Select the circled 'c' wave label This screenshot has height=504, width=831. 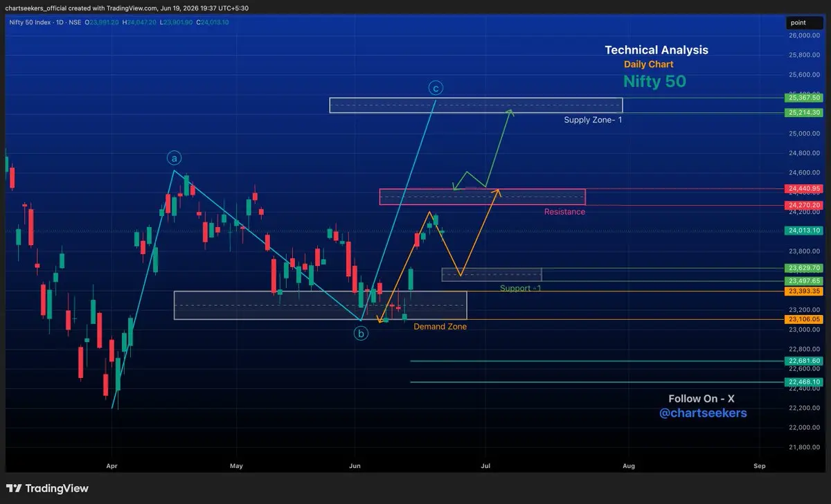click(436, 88)
